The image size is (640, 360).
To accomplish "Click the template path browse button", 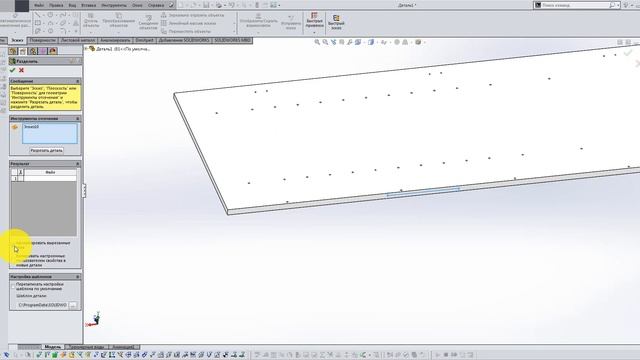I will coord(73,305).
